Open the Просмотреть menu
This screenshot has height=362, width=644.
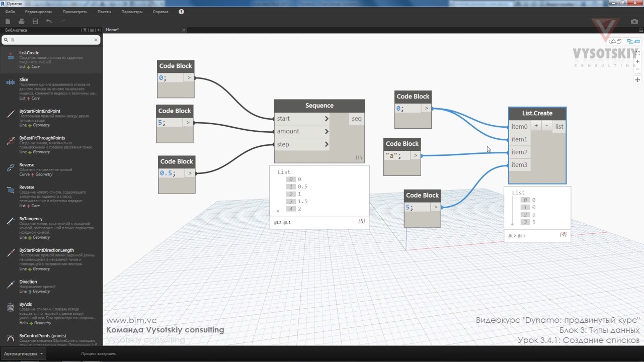pos(75,12)
